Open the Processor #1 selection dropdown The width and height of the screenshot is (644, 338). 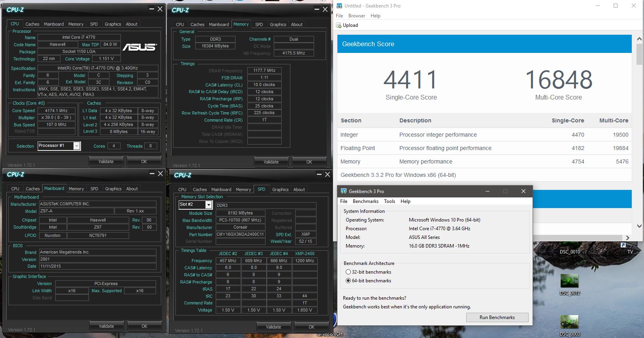coord(77,146)
